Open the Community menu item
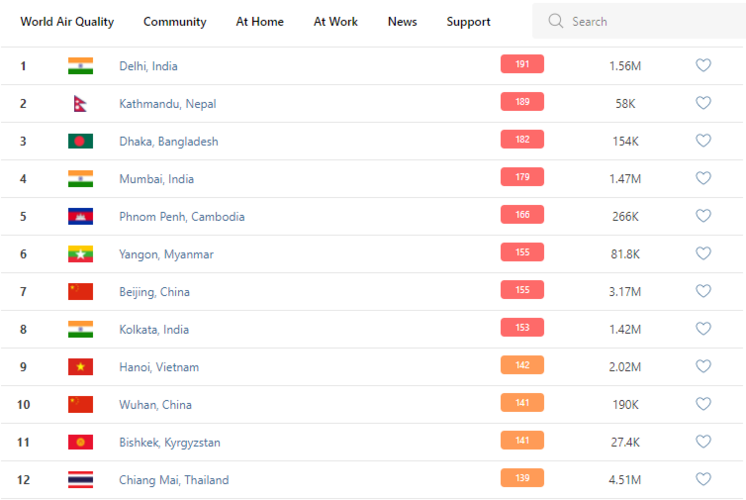This screenshot has width=746, height=500. pos(175,22)
